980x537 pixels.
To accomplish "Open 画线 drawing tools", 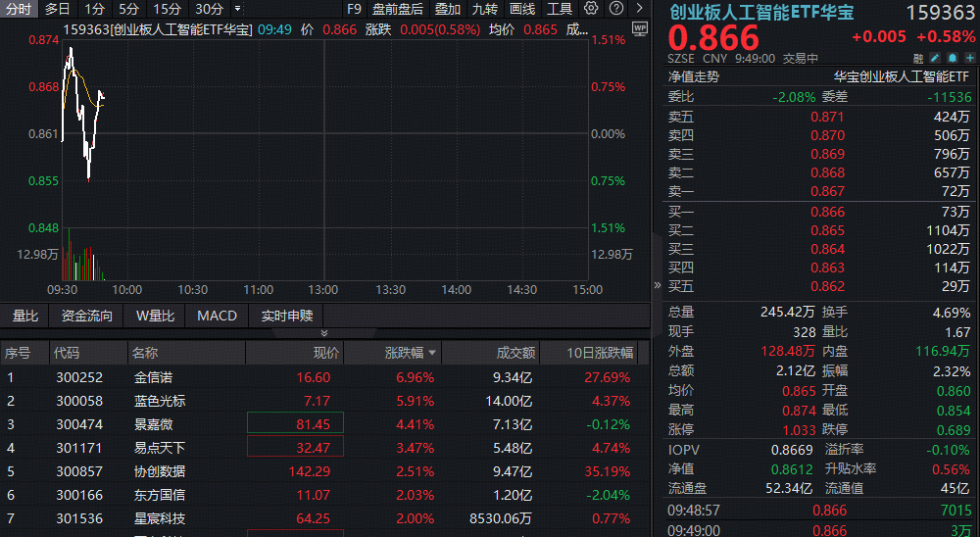I will point(522,9).
